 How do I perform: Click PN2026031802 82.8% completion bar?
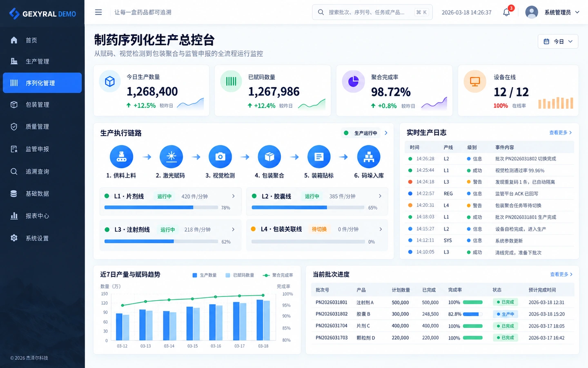click(472, 314)
